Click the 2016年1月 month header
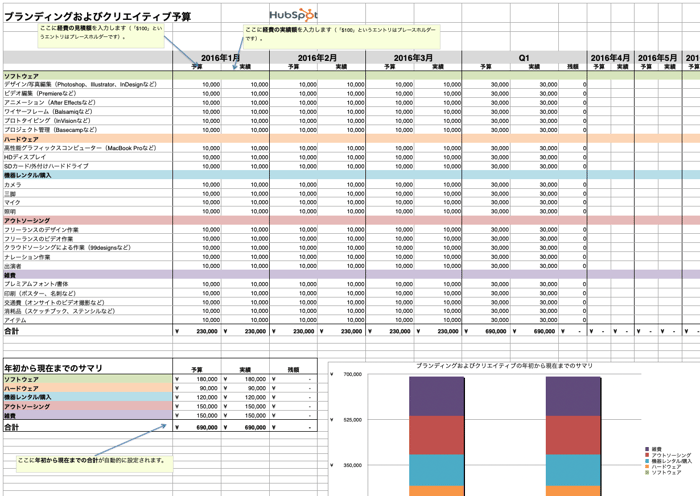The height and width of the screenshot is (496, 700). coord(221,58)
